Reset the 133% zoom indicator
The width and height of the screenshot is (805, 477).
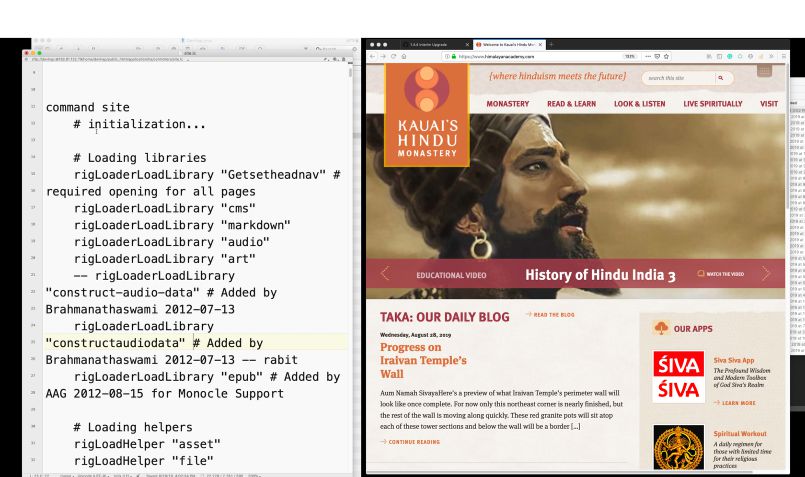pyautogui.click(x=629, y=56)
